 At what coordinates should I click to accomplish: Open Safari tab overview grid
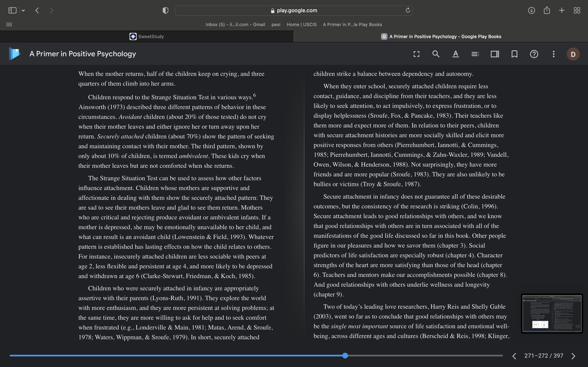pos(577,10)
